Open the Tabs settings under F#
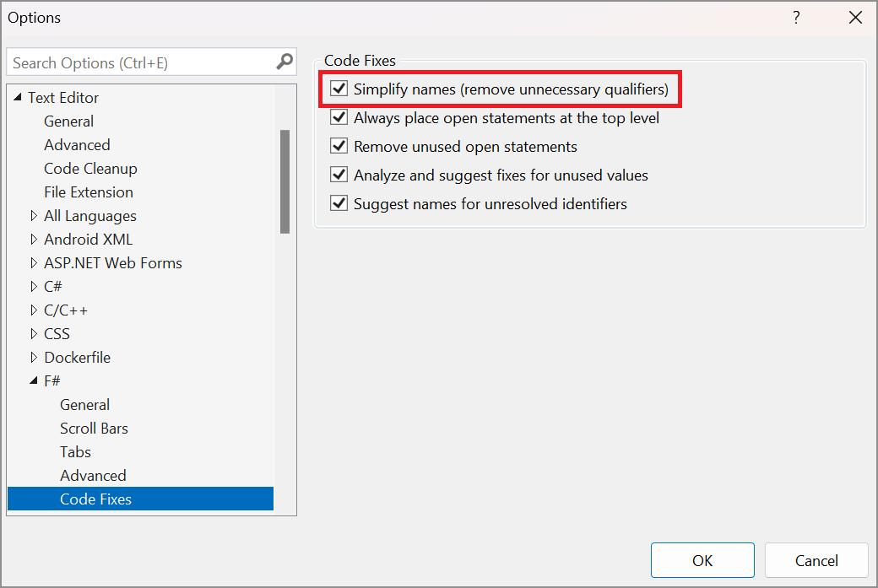878x588 pixels. point(75,451)
